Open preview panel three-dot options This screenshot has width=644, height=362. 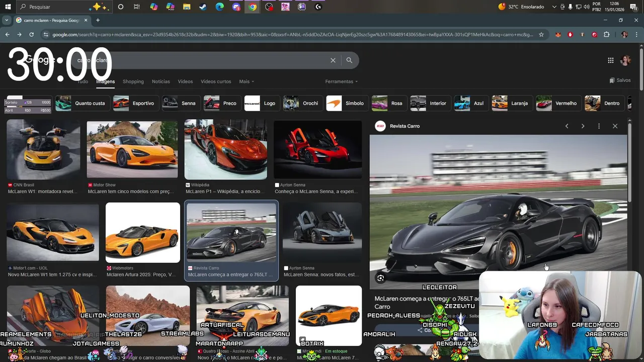pos(599,126)
